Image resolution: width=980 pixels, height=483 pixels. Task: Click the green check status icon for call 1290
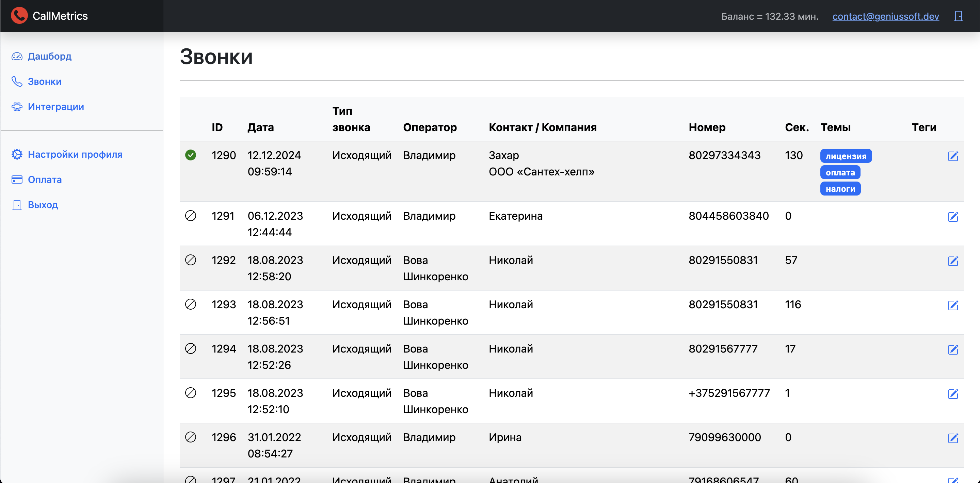click(x=191, y=155)
